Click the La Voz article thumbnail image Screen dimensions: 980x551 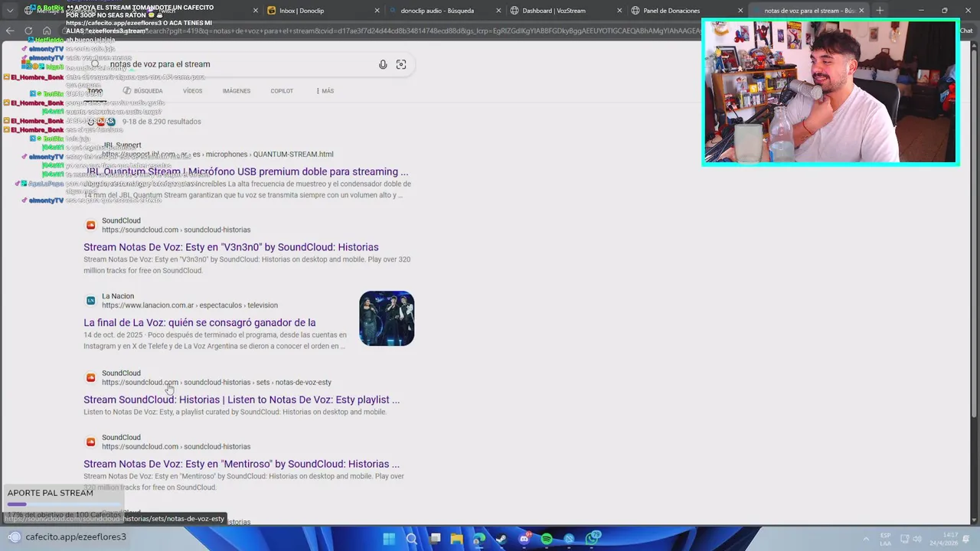(x=387, y=318)
